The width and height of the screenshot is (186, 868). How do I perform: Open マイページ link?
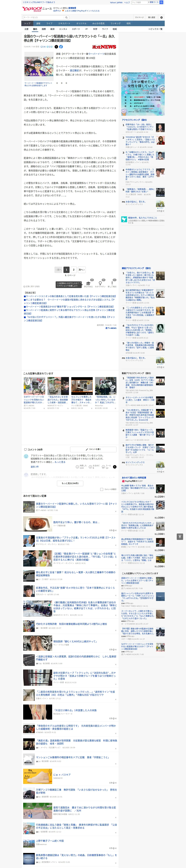[139, 18]
